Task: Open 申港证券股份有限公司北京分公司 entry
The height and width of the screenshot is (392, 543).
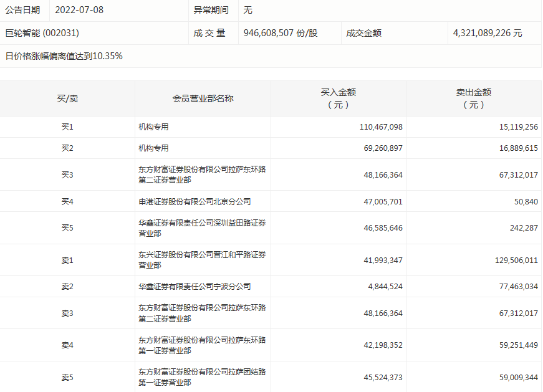Action: [x=195, y=202]
